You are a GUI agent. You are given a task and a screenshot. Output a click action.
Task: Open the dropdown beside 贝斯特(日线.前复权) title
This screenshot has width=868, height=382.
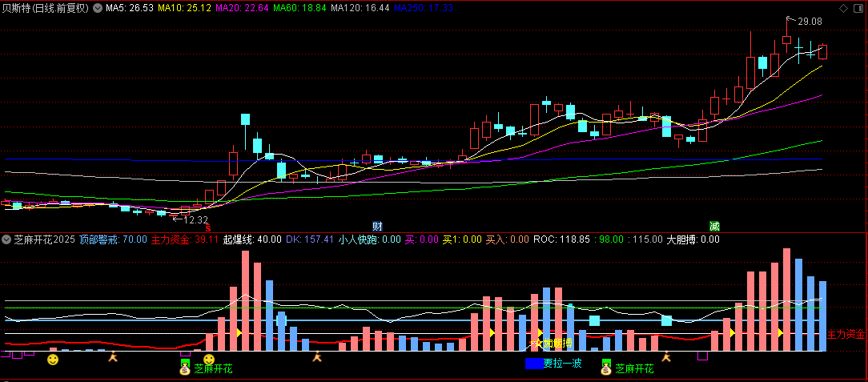click(x=98, y=8)
